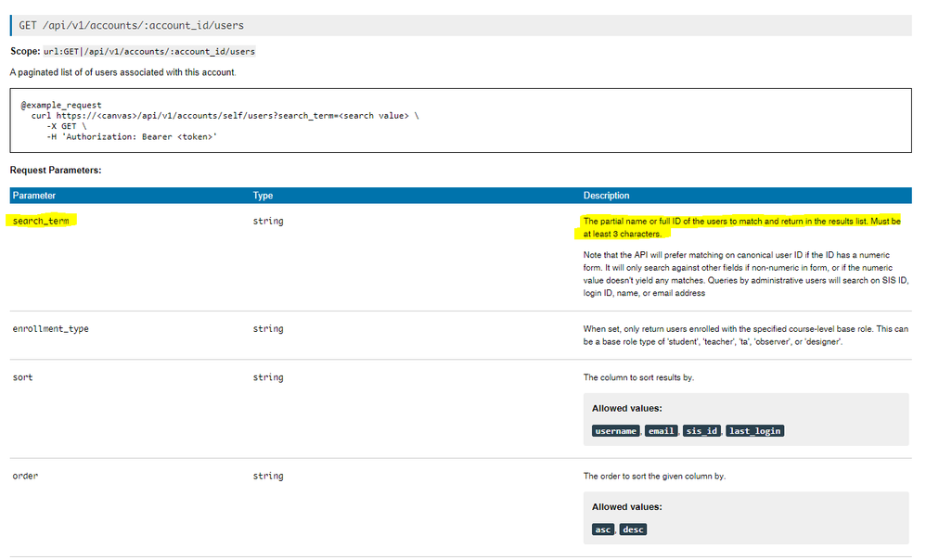This screenshot has width=926, height=560.
Task: Click the desc allowed value badge
Action: pos(633,529)
